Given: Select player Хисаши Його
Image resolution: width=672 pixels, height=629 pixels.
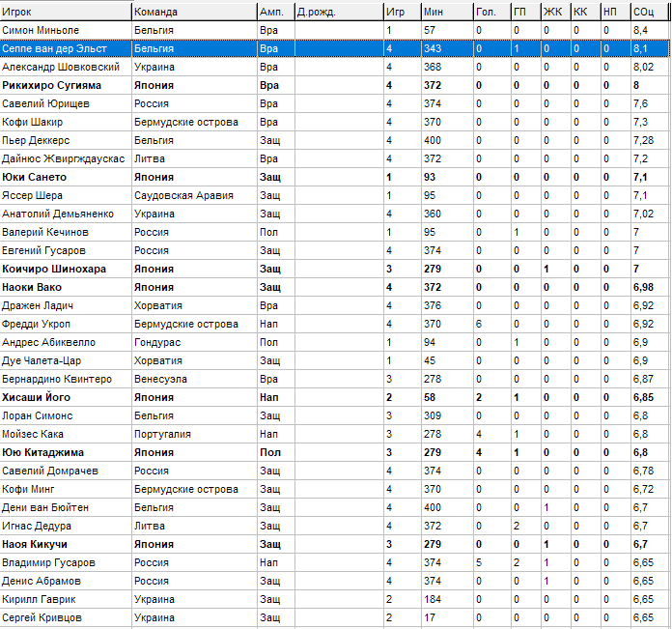Looking at the screenshot, I should click(x=37, y=397).
